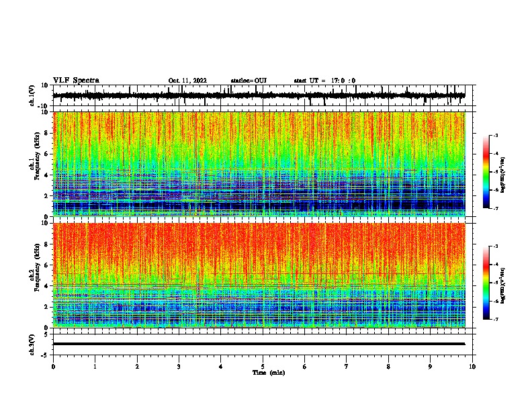The image size is (532, 411).
Task: Click the time axis tick label "10"
Action: point(472,367)
